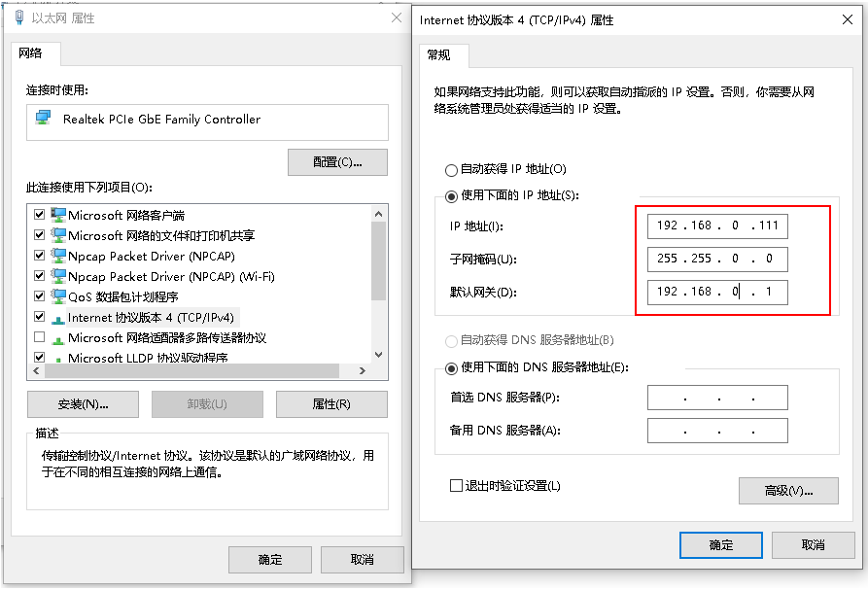Select 自动获得 IP 地址 radio button

tap(451, 170)
